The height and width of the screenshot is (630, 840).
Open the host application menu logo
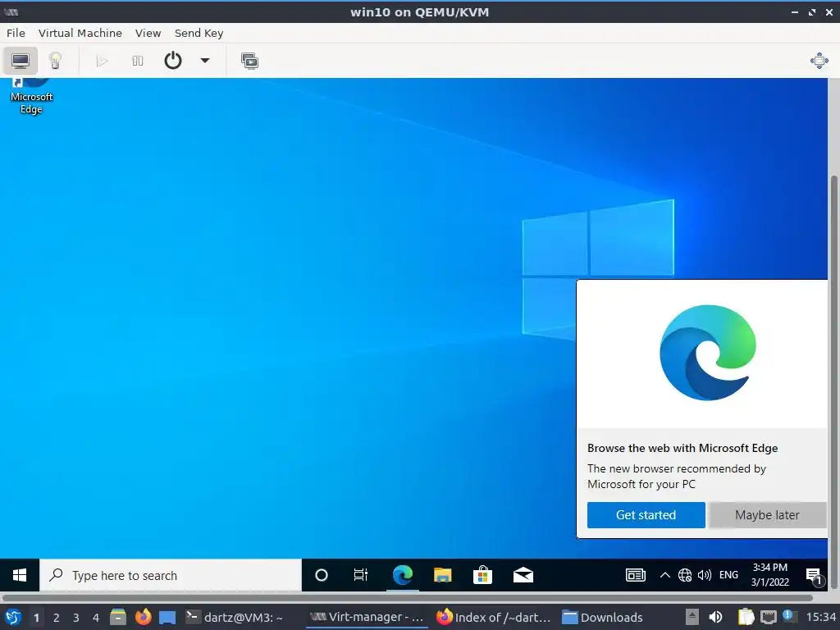13,617
